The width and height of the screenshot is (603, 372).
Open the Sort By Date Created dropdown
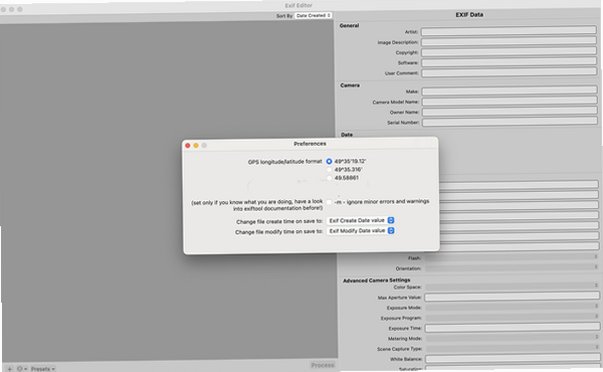point(314,15)
